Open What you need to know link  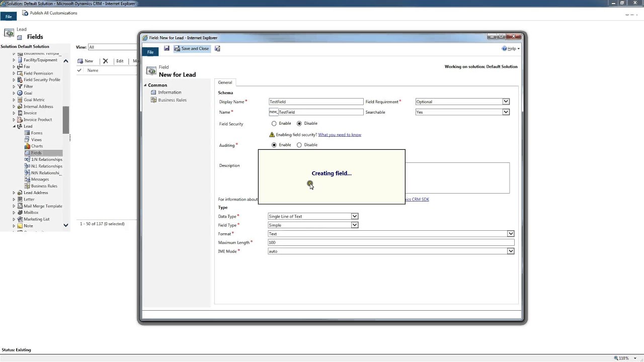point(340,135)
